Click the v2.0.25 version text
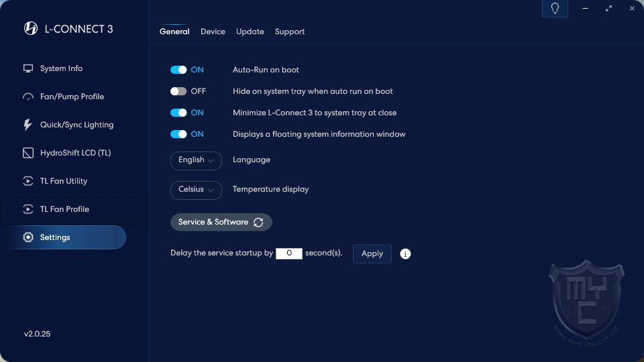The image size is (644, 362). [37, 334]
